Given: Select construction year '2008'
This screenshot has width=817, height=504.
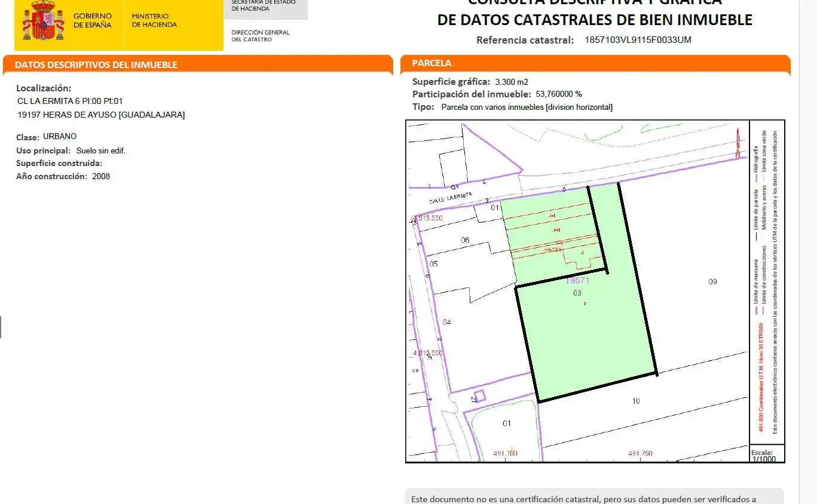Looking at the screenshot, I should pos(101,177).
